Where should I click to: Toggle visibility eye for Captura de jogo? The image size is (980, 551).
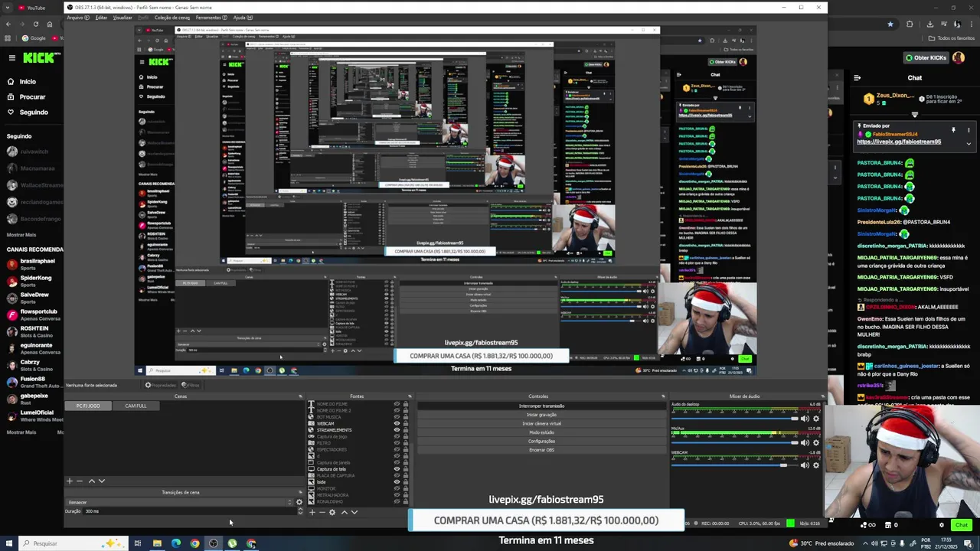coord(397,436)
